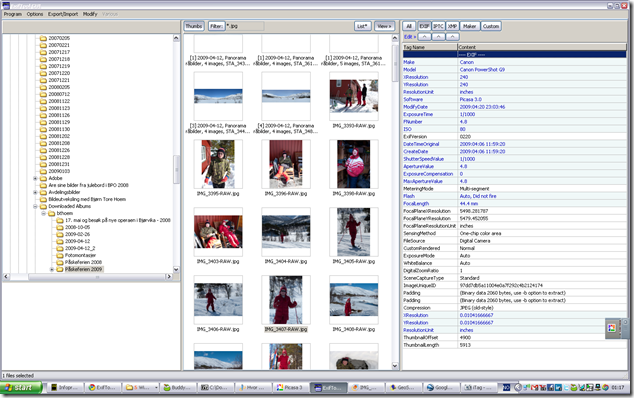
Task: Expand the Adobe folder node
Action: coord(35,178)
